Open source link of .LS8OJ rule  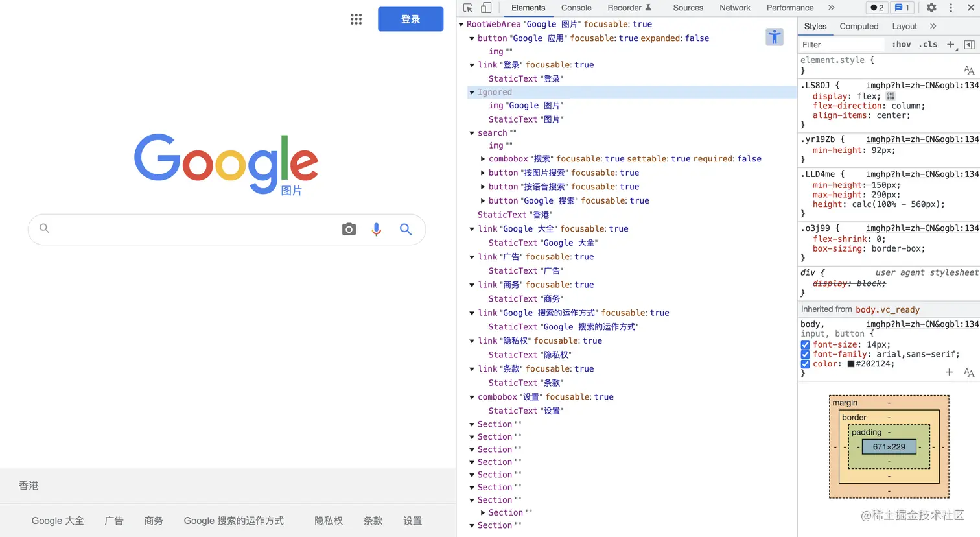click(x=922, y=85)
